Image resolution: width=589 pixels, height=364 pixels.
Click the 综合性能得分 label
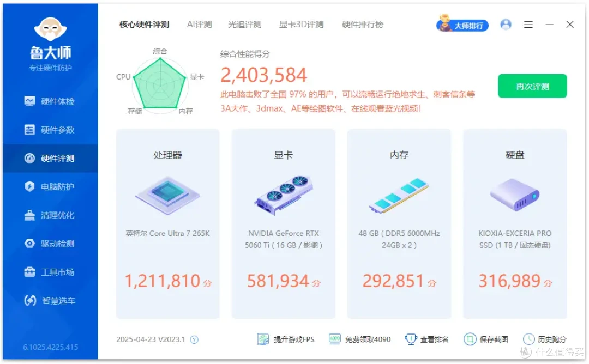245,54
